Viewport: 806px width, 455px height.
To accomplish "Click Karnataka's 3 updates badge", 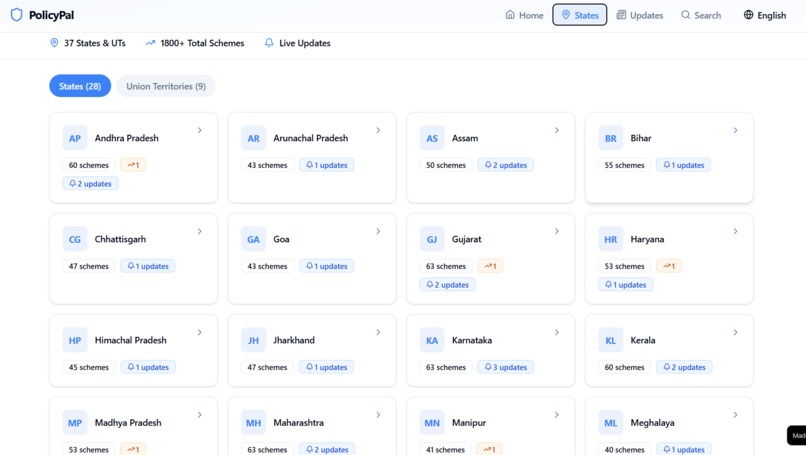I will coord(506,367).
